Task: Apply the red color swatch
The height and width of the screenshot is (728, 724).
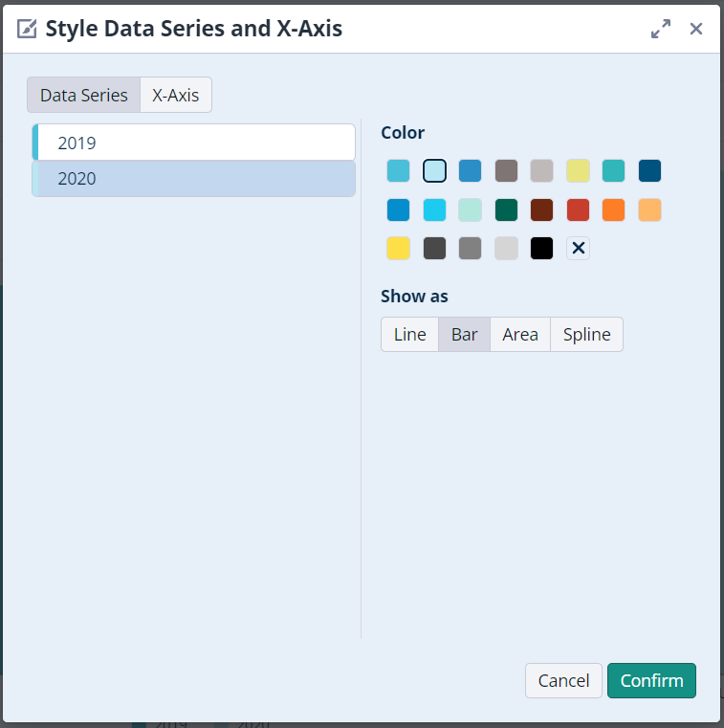Action: pyautogui.click(x=578, y=210)
